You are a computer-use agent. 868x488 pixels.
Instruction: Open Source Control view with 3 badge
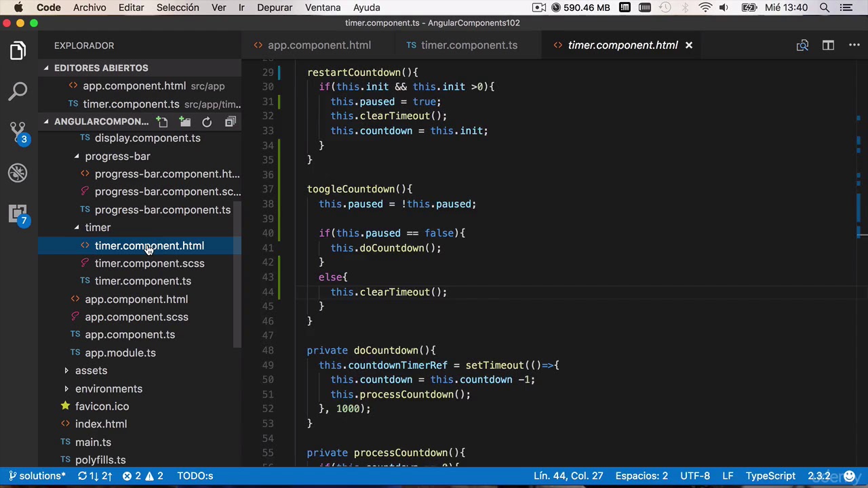(18, 132)
